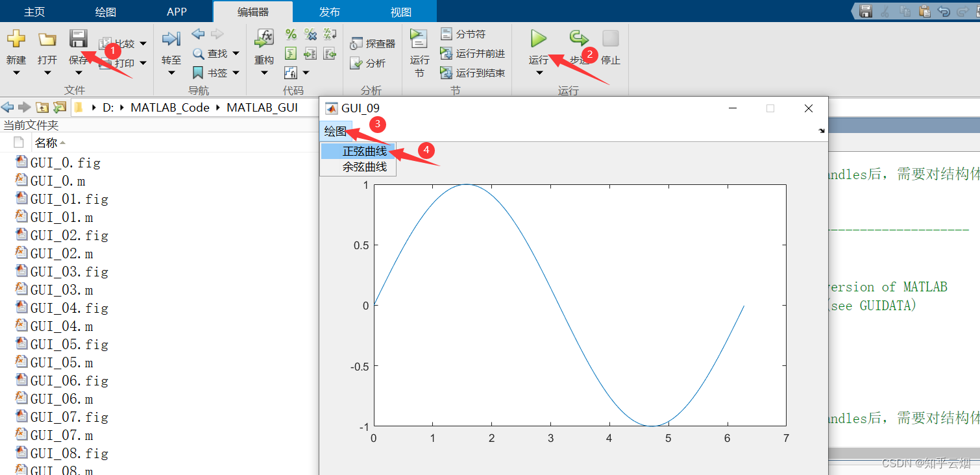Click the comment percent icon
The width and height of the screenshot is (980, 475).
pos(291,34)
